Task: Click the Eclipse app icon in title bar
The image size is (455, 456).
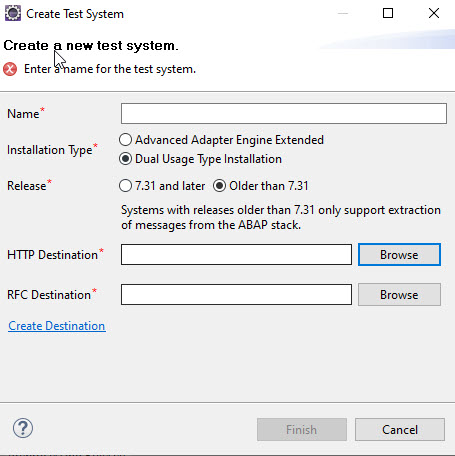Action: click(x=13, y=14)
